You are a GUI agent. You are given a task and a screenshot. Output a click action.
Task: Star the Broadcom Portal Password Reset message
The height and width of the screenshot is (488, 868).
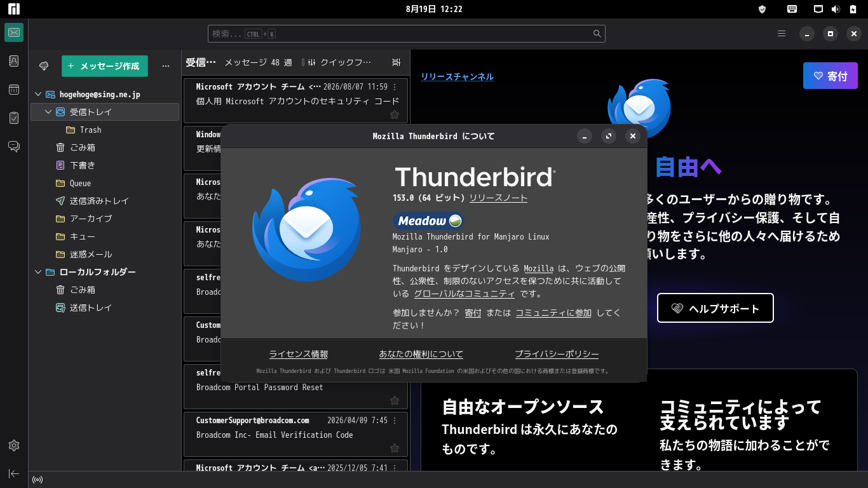(395, 401)
